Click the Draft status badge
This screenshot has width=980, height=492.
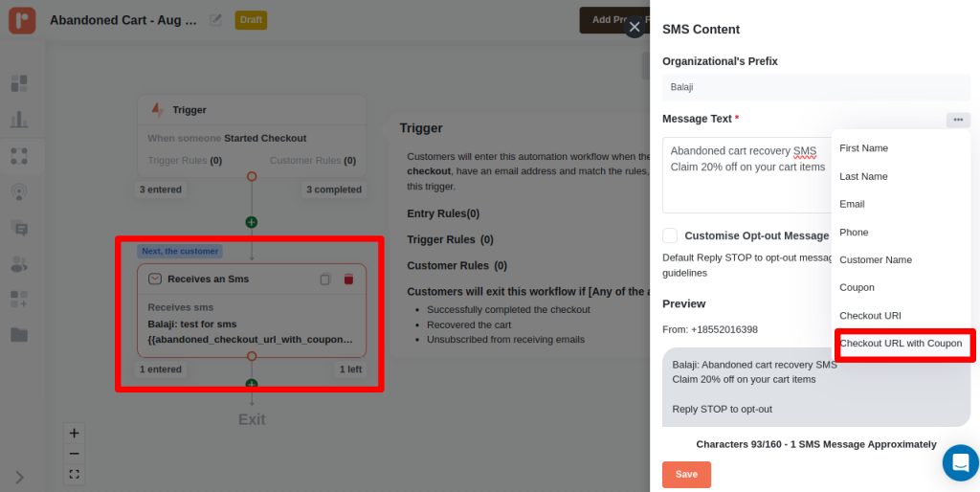[251, 20]
